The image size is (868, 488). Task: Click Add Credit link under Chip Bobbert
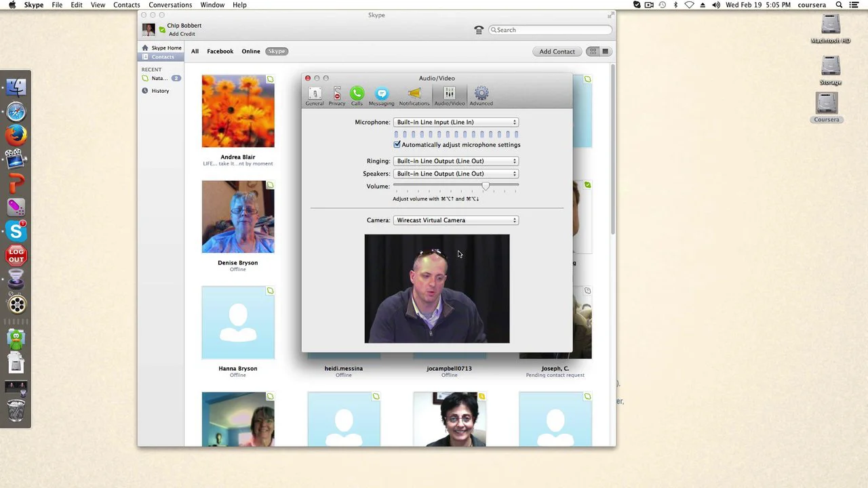[x=182, y=34]
